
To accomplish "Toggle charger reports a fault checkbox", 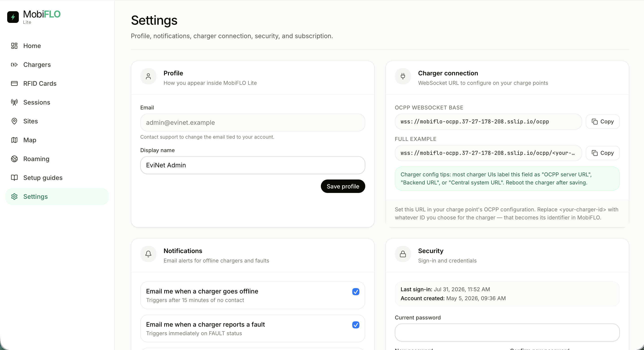I will 356,325.
